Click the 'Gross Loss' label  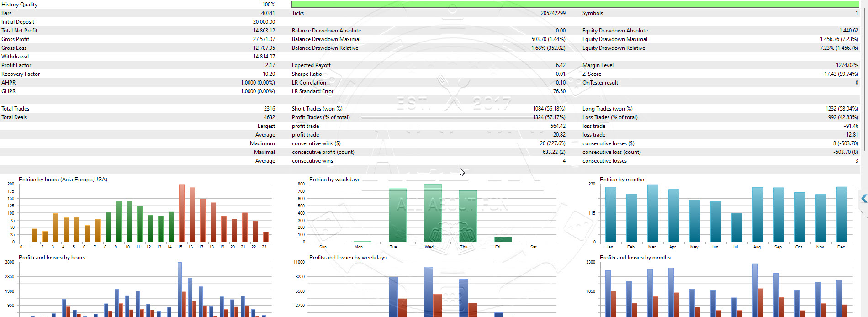(14, 48)
